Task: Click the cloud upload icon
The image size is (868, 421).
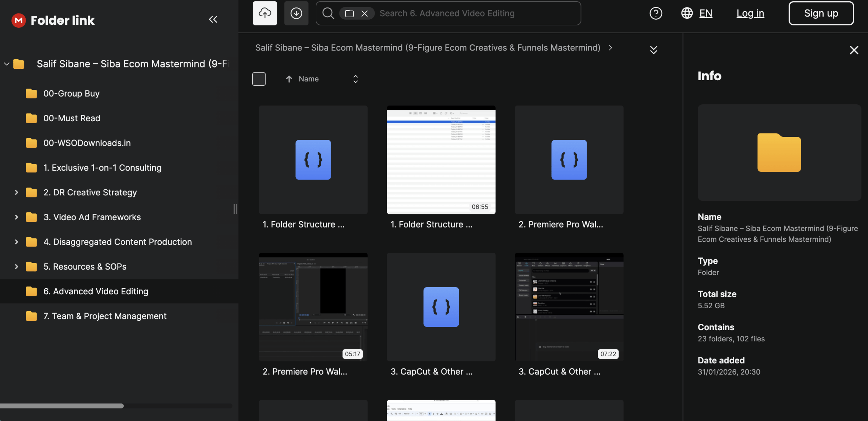Action: click(x=265, y=13)
